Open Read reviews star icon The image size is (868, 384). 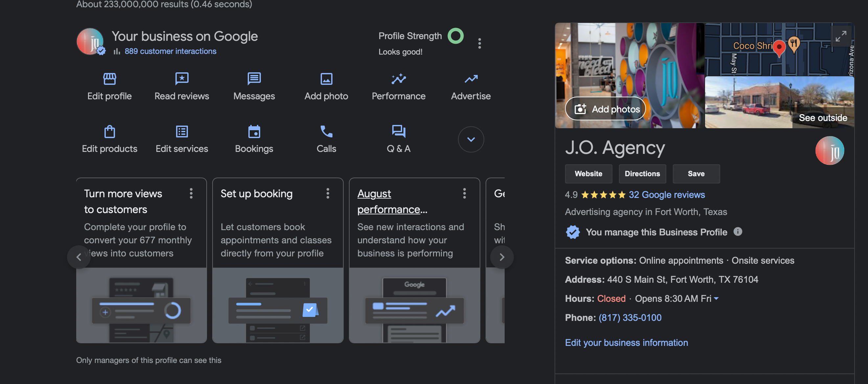point(182,79)
